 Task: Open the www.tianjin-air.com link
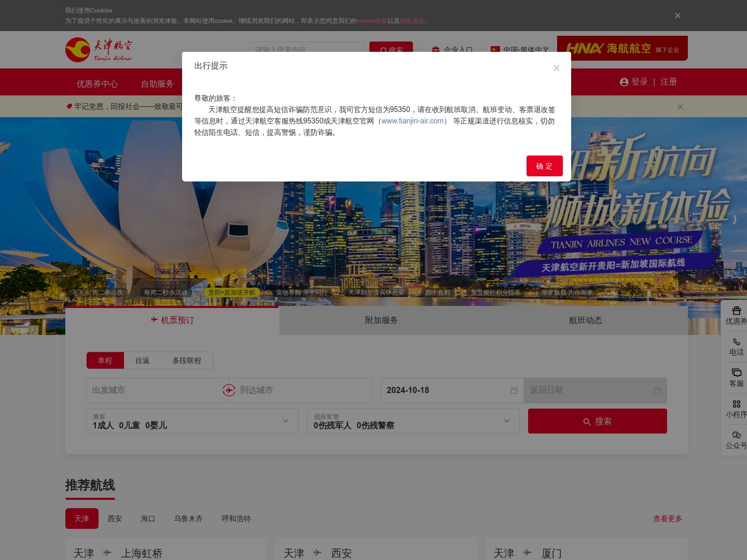412,121
